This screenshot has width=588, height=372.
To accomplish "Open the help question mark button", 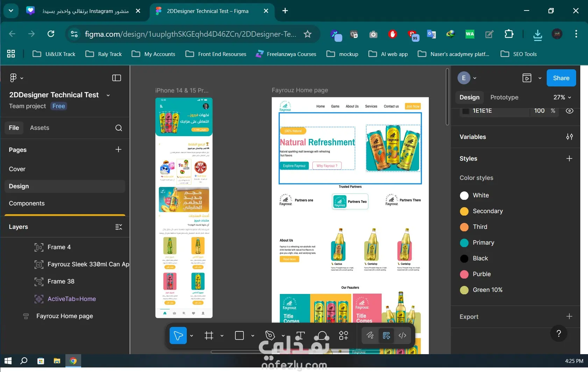I will click(559, 334).
